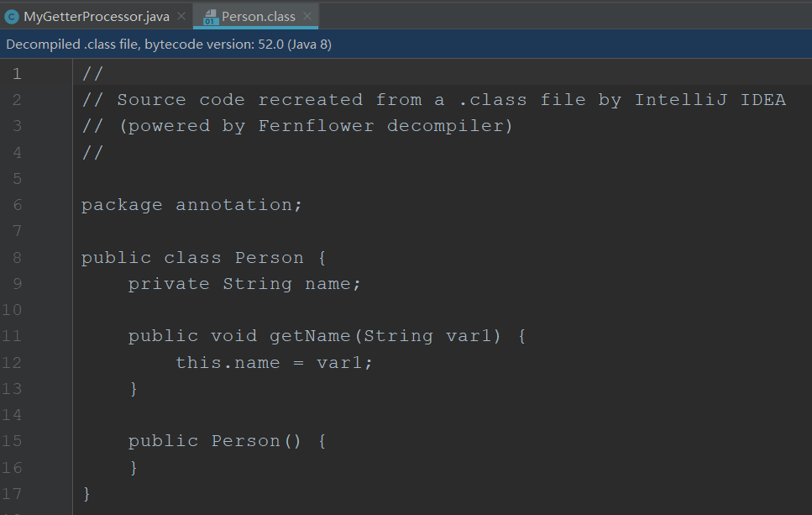Click 'private String name;' field line
The image size is (812, 515).
pyautogui.click(x=244, y=284)
